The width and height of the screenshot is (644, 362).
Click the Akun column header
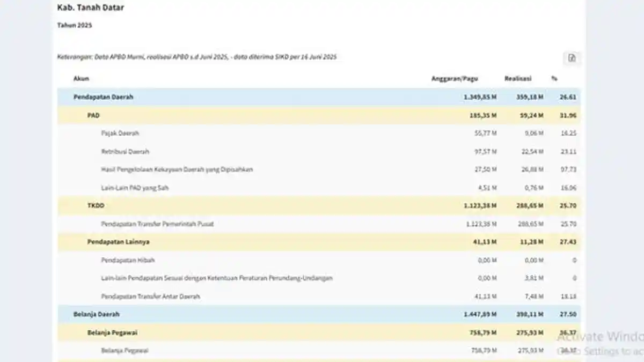pyautogui.click(x=81, y=79)
